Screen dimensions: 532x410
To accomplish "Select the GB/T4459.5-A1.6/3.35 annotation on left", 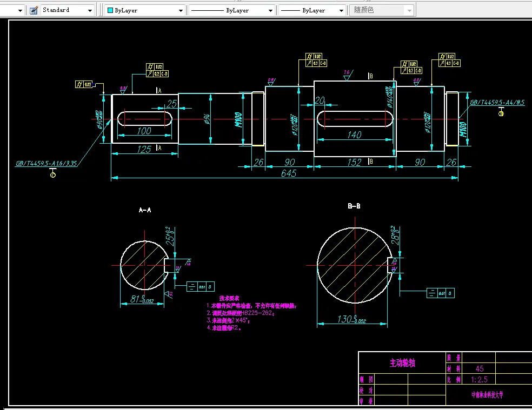I will [x=46, y=164].
